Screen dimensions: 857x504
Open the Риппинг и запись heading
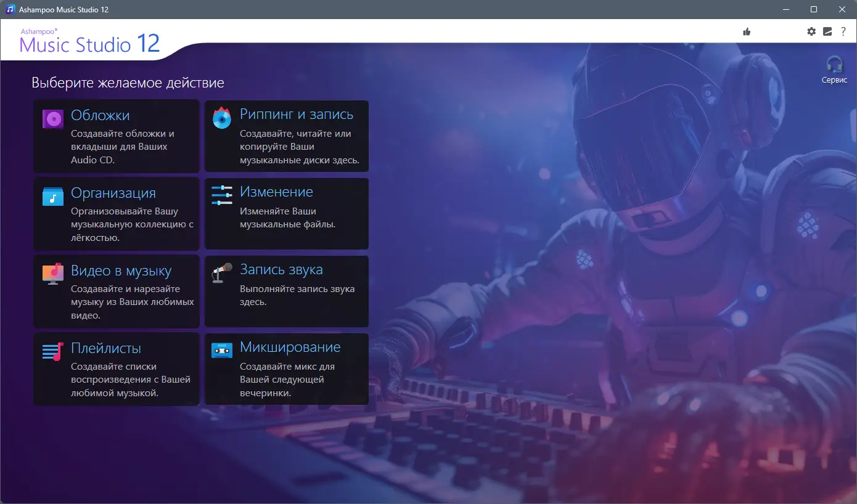pos(297,115)
